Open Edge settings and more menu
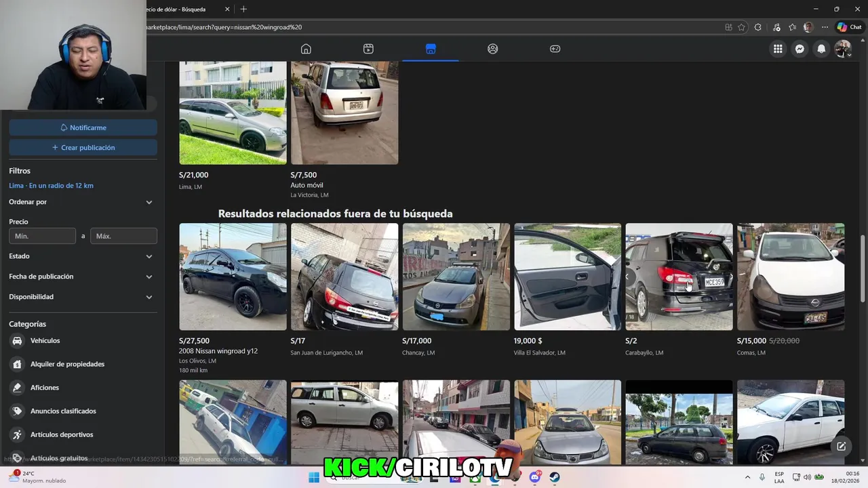Viewport: 868px width, 488px height. [825, 27]
